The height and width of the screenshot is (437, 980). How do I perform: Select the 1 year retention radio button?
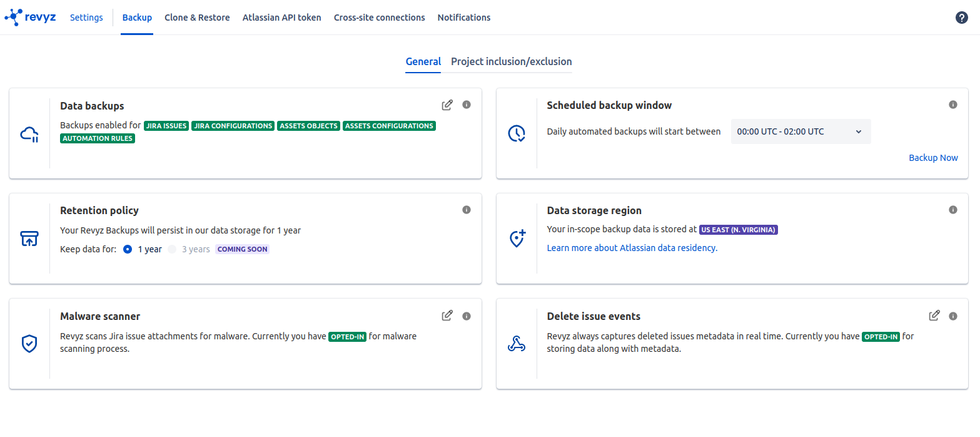pos(128,249)
